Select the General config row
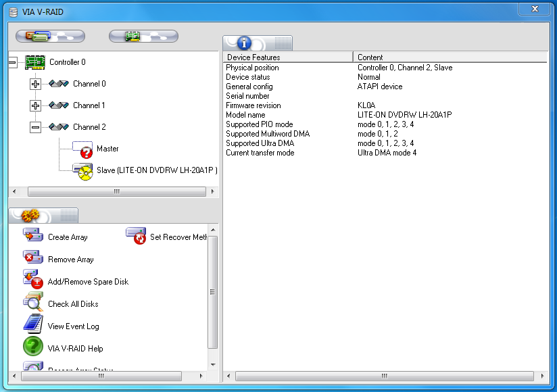Image resolution: width=557 pixels, height=392 pixels. pos(385,87)
